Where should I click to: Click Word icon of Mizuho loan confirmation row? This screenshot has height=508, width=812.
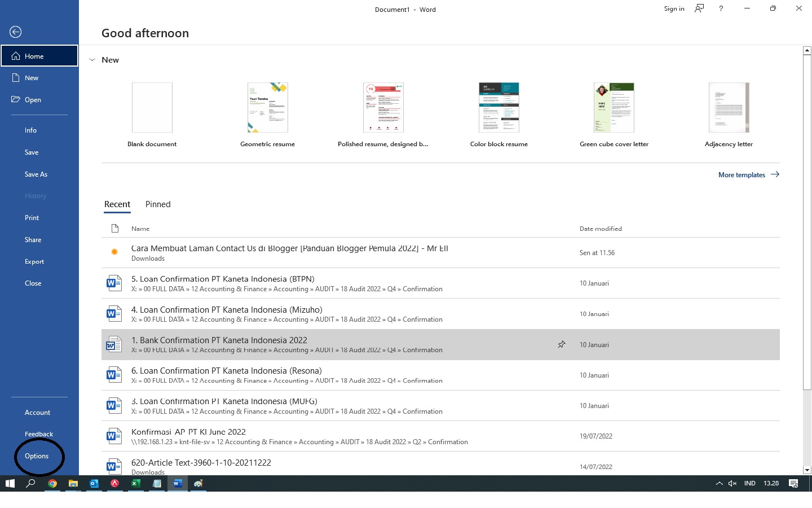[114, 313]
